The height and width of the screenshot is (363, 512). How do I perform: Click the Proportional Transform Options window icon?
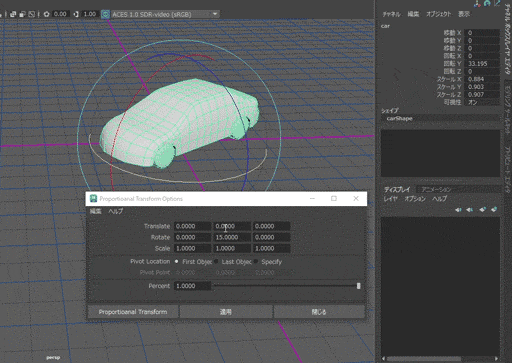pos(93,199)
